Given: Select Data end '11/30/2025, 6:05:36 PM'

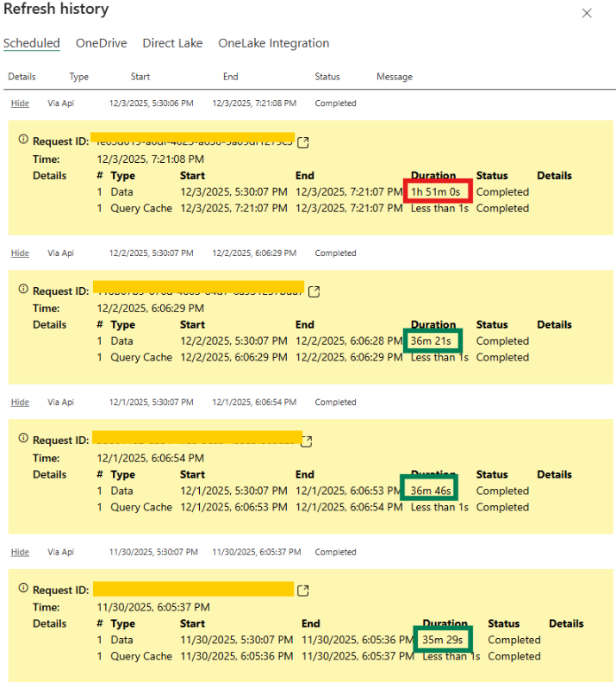Looking at the screenshot, I should (358, 640).
